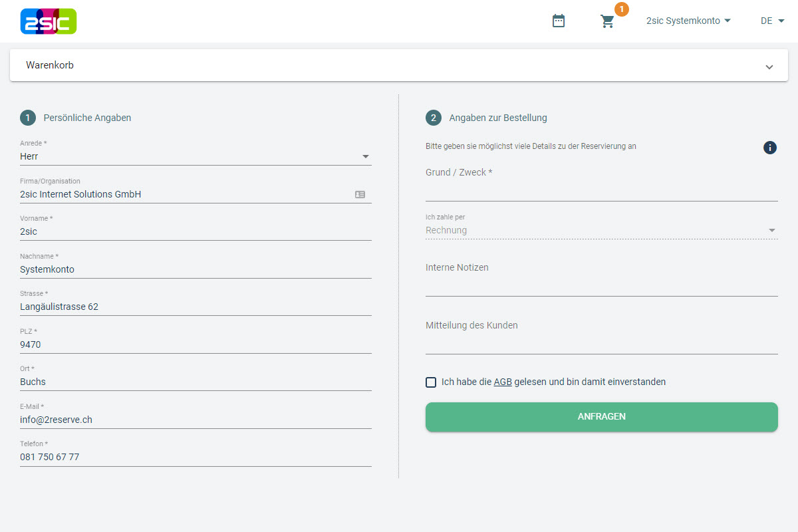
Task: Click the 2sic logo
Action: [x=49, y=21]
